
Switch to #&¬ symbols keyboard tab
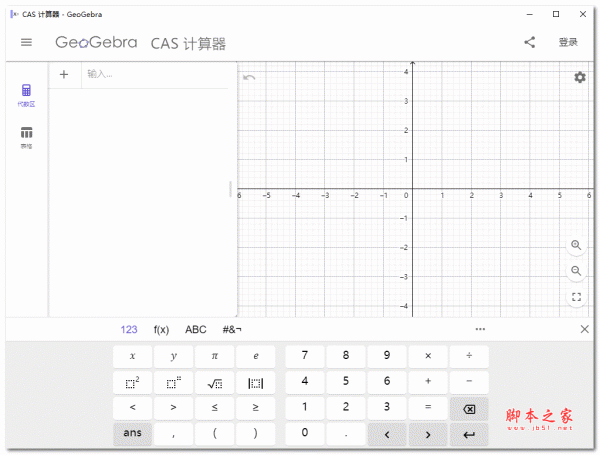tap(232, 329)
